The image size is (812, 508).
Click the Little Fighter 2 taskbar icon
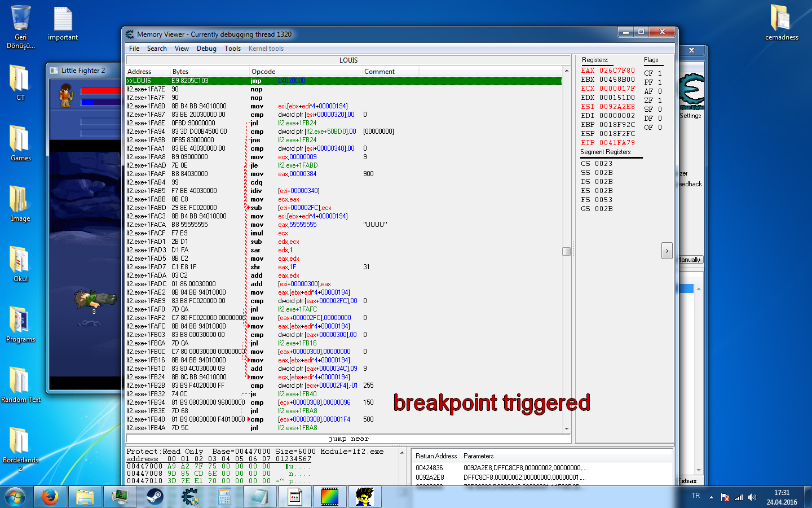tap(364, 497)
